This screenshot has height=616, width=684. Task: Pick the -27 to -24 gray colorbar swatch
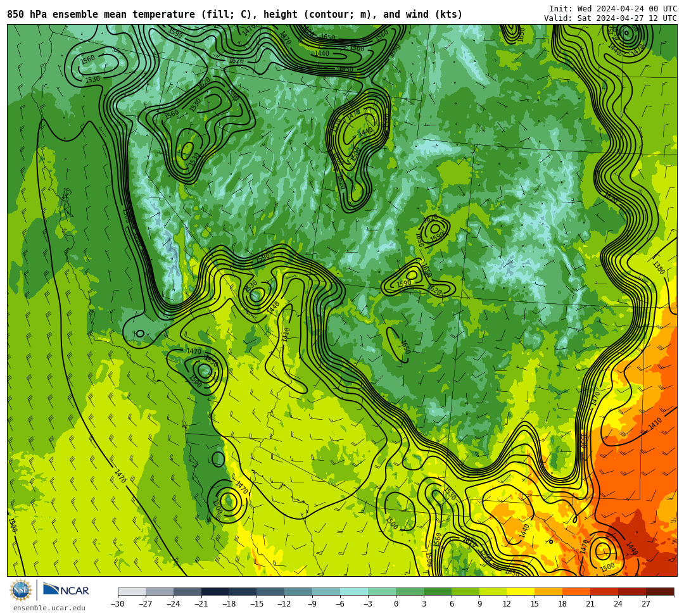tap(160, 591)
